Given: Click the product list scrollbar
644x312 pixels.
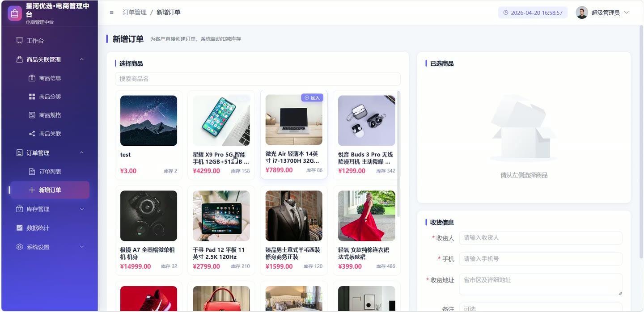Looking at the screenshot, I should click(x=398, y=154).
